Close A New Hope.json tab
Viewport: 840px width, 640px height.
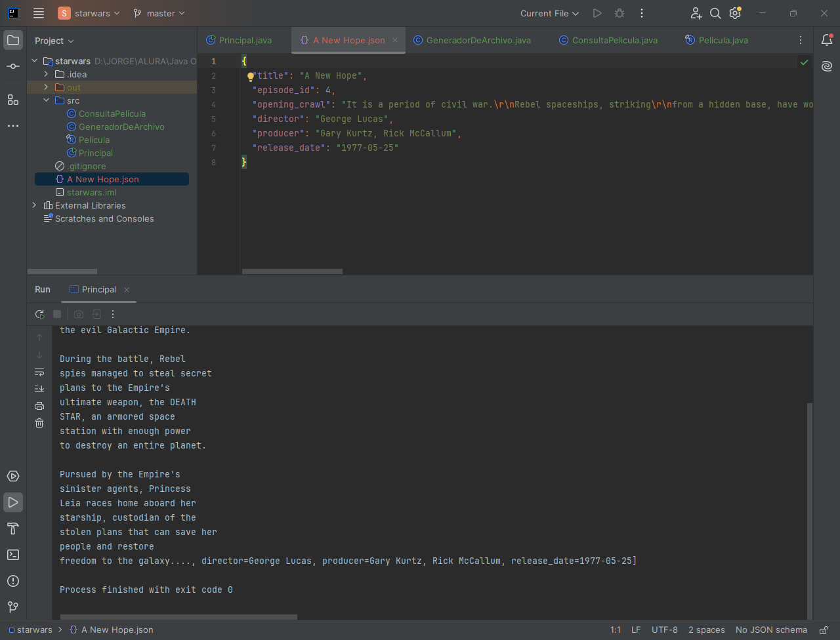(395, 40)
